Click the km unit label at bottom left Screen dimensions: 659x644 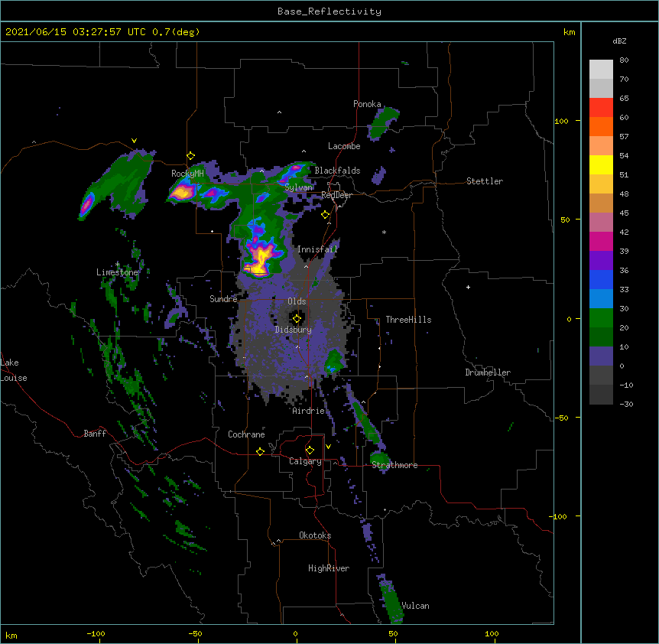tap(11, 636)
